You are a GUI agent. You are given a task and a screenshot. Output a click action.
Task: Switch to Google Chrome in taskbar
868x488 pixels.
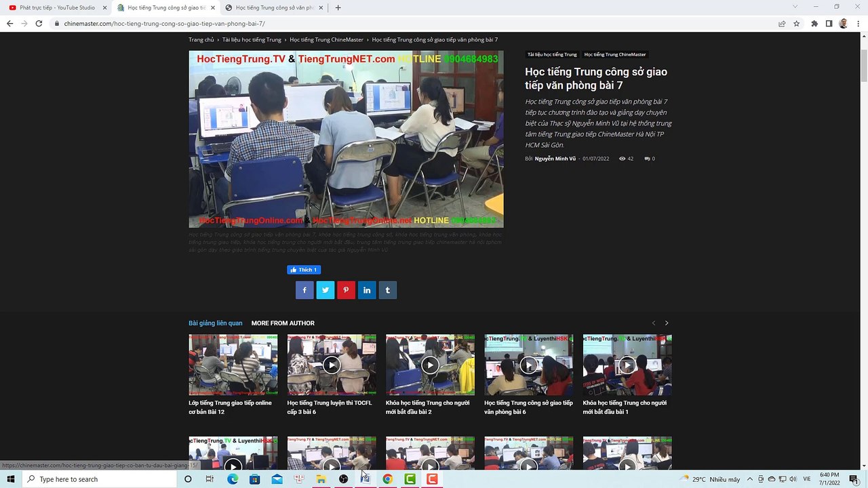click(x=387, y=479)
